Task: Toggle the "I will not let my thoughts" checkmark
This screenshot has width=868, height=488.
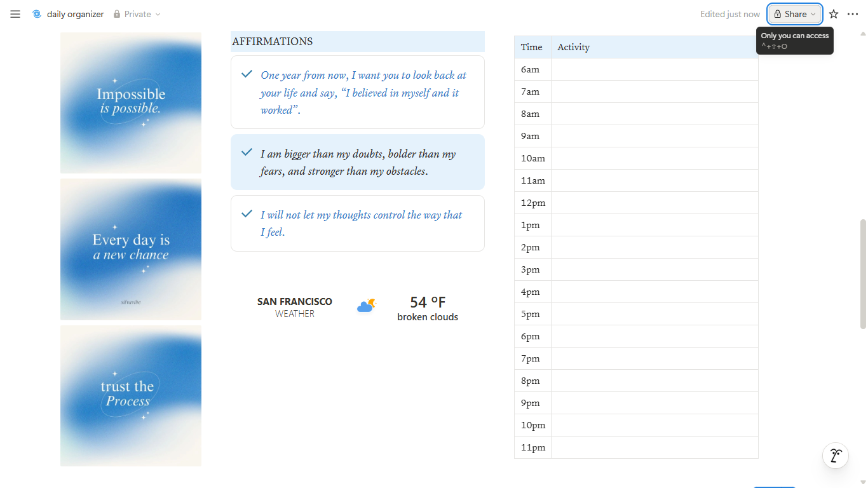Action: pos(247,213)
